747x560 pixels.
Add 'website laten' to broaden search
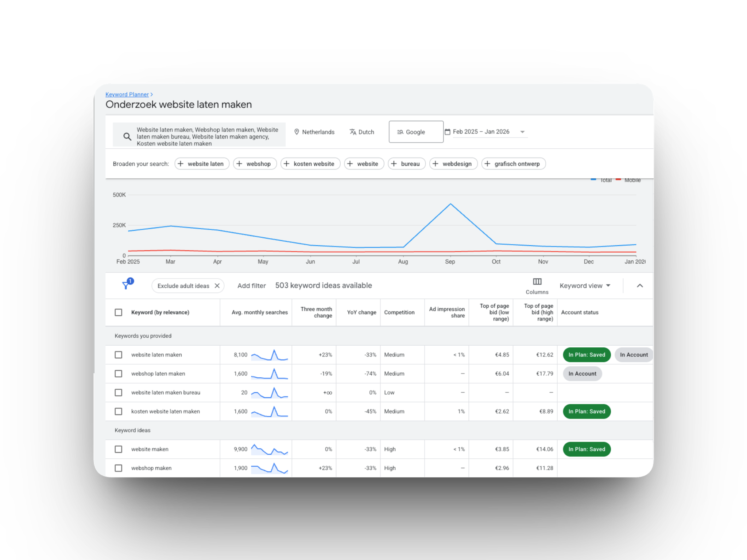[x=202, y=164]
